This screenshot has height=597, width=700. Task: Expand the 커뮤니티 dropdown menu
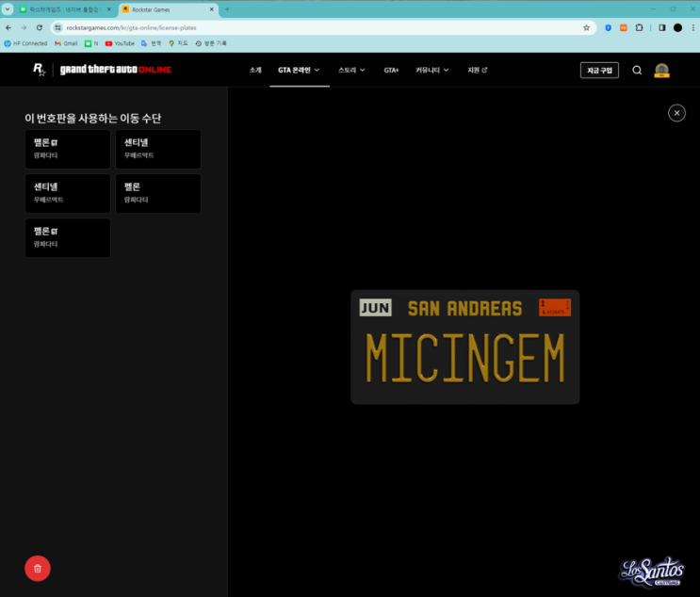click(x=431, y=70)
